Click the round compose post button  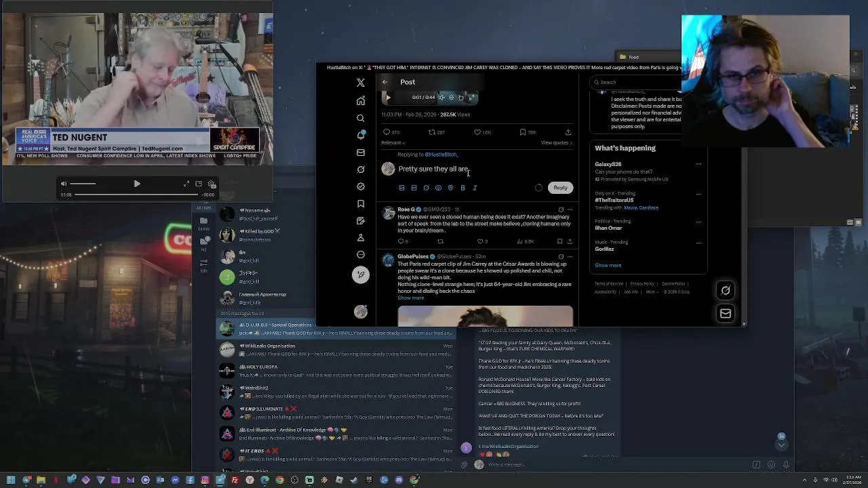click(x=361, y=274)
